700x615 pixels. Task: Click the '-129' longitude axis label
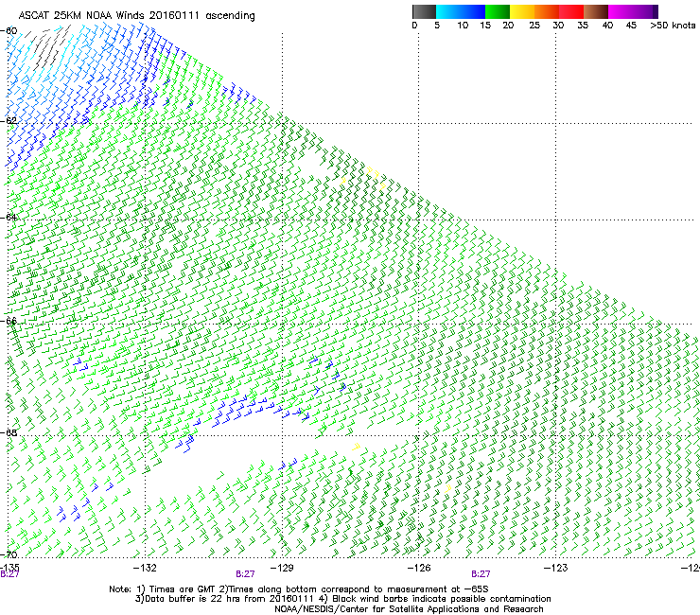click(x=282, y=568)
